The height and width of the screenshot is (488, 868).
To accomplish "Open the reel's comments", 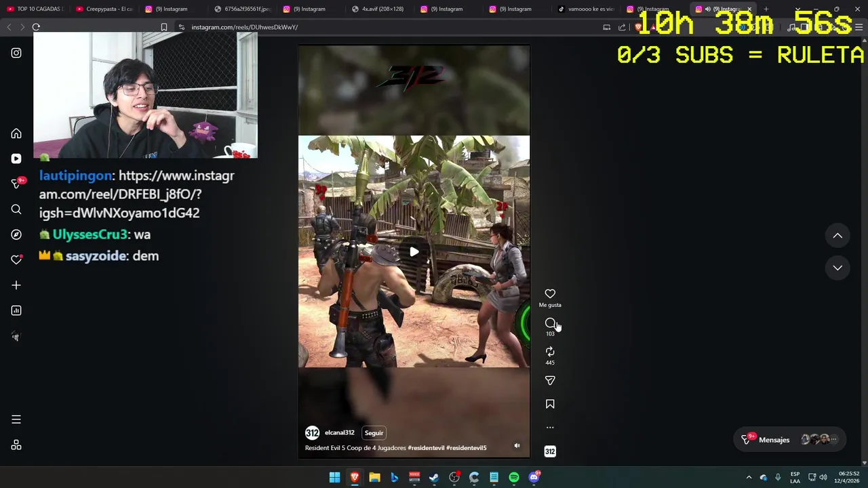I will point(550,323).
